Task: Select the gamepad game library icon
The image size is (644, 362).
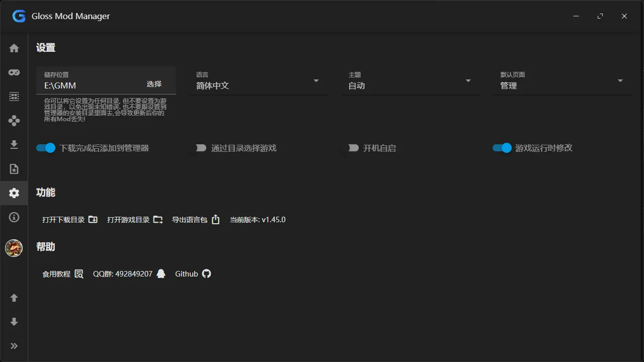Action: tap(14, 72)
